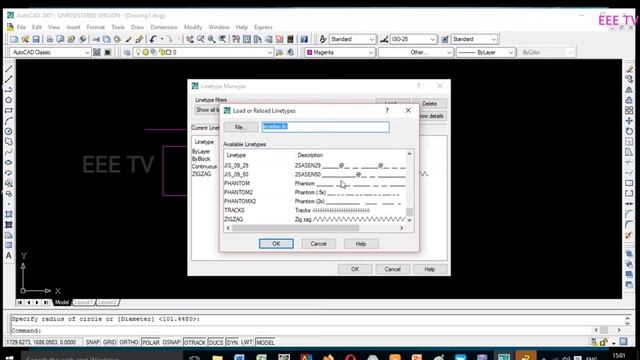Open the Layer Properties Manager icon
The height and width of the screenshot is (360, 640).
pyautogui.click(x=127, y=52)
